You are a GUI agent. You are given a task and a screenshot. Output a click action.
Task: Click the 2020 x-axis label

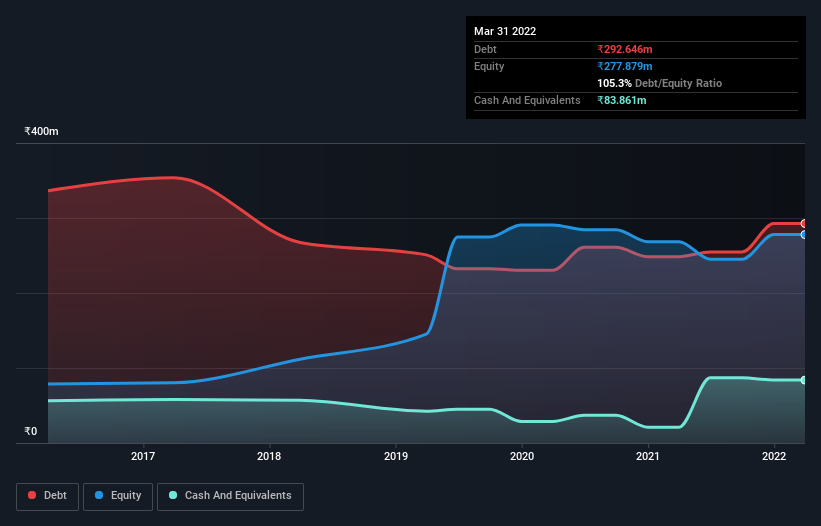(522, 456)
